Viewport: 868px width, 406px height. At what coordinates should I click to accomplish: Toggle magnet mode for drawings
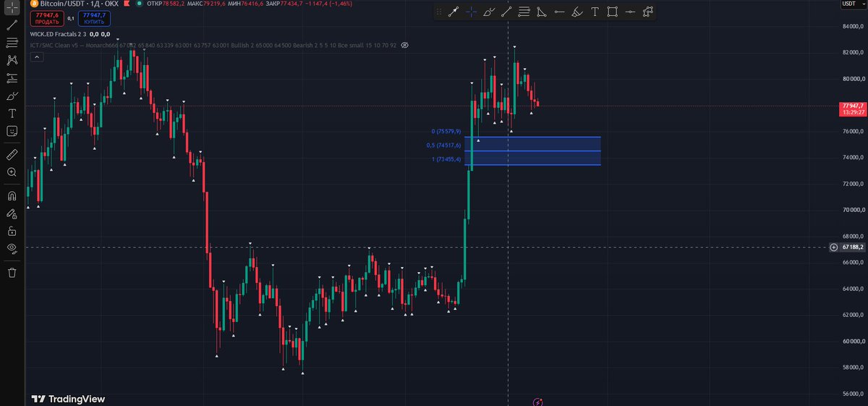click(x=12, y=195)
